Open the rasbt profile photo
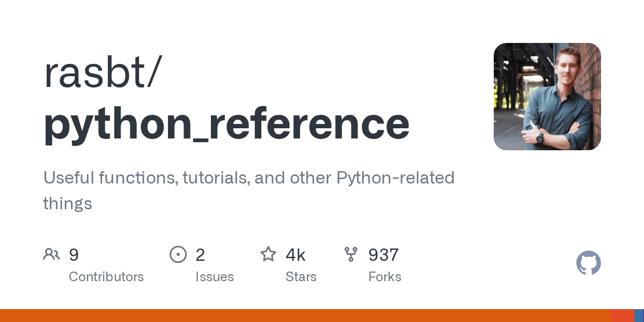This screenshot has width=644, height=322. (547, 97)
